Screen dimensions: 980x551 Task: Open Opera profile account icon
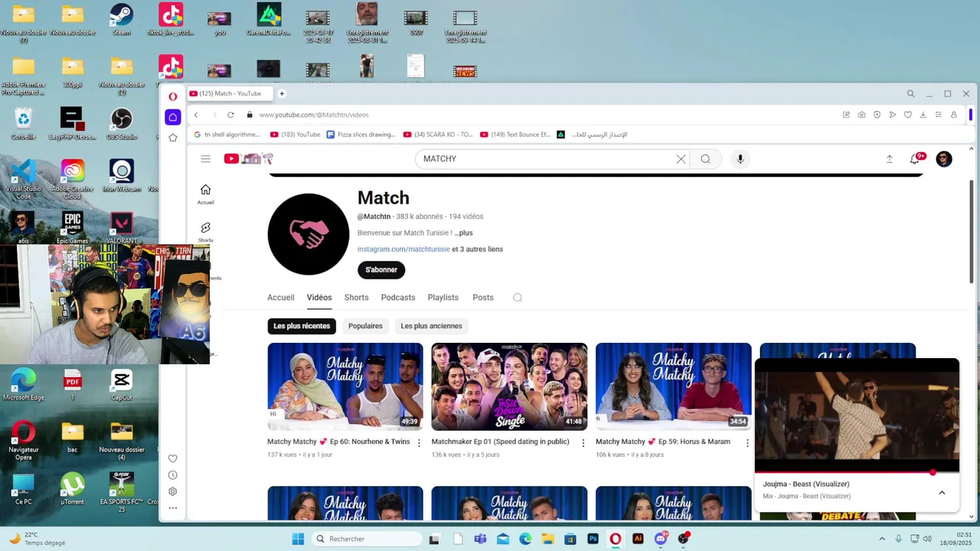pyautogui.click(x=954, y=115)
